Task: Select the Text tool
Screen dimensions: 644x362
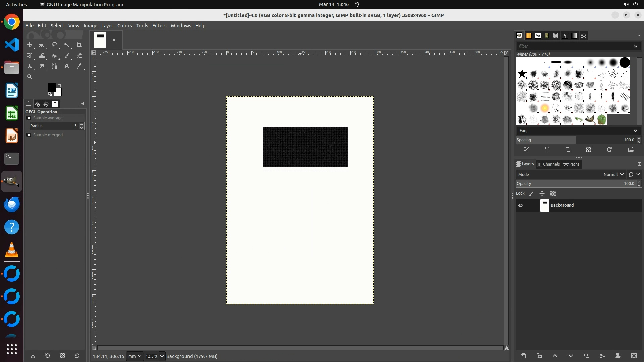Action: tap(67, 66)
